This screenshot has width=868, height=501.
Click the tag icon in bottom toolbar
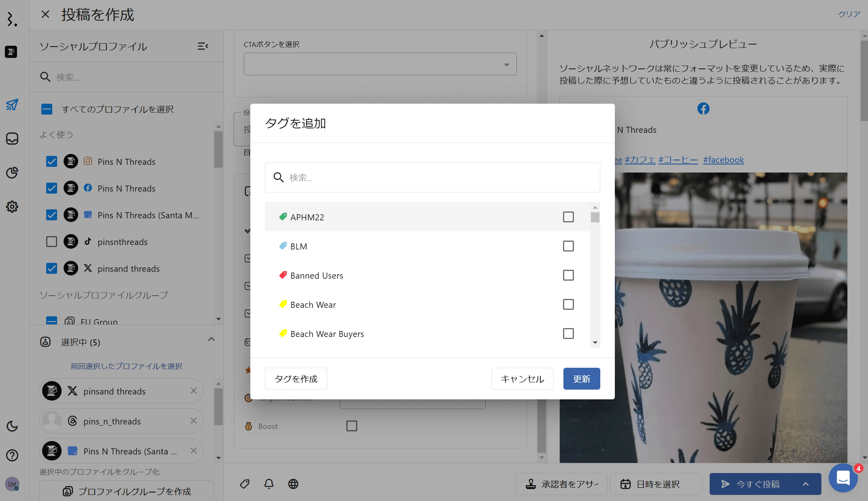(x=245, y=484)
